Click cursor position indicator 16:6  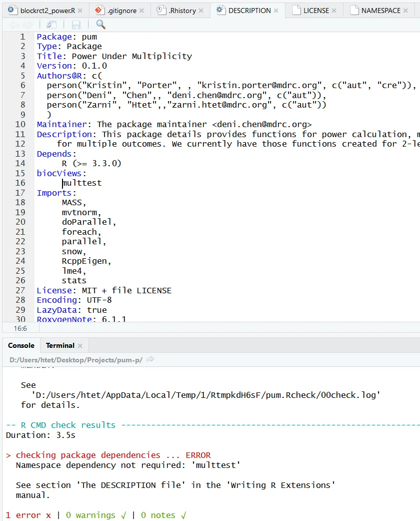pos(20,328)
